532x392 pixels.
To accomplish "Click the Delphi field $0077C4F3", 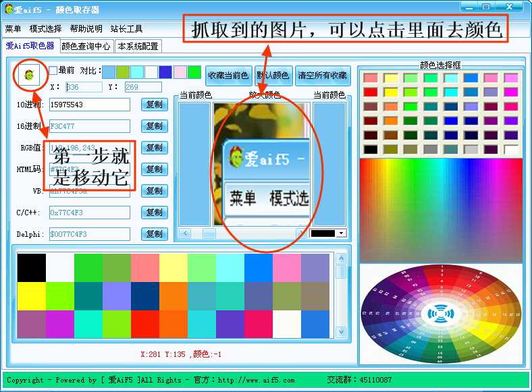I will (90, 234).
